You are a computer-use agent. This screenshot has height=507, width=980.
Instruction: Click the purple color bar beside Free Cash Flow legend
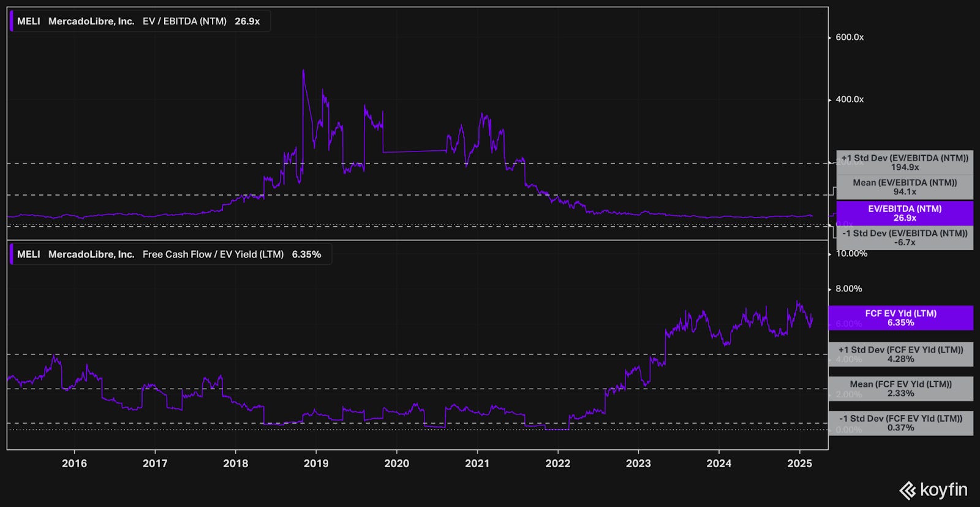coord(11,254)
